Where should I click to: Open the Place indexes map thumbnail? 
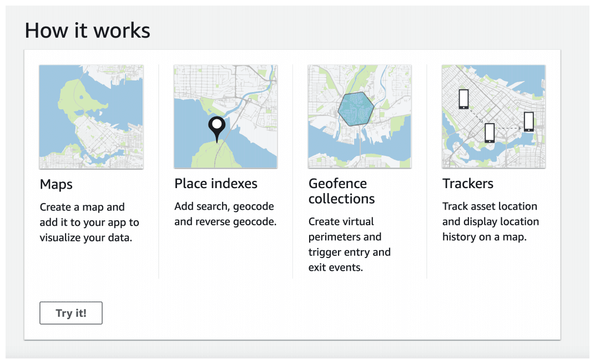point(225,117)
